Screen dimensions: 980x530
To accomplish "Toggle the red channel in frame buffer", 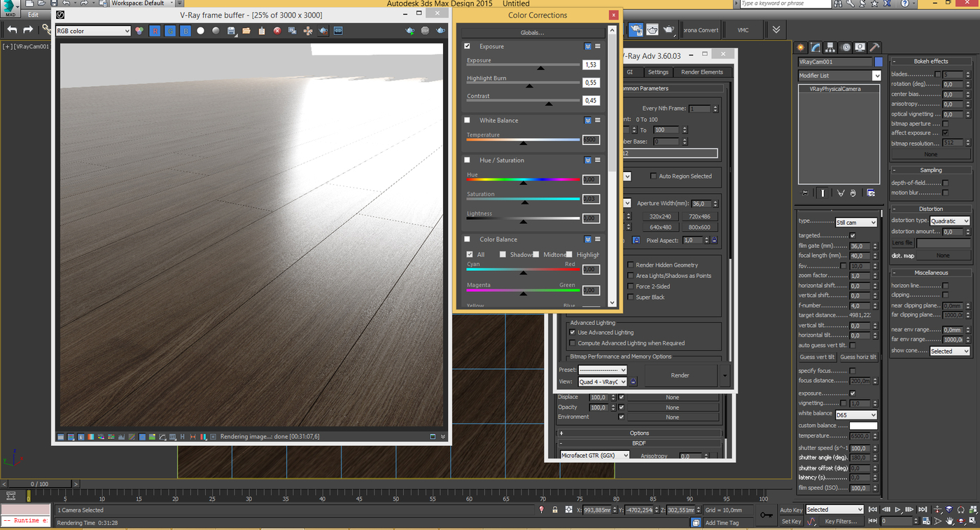I will [x=155, y=31].
